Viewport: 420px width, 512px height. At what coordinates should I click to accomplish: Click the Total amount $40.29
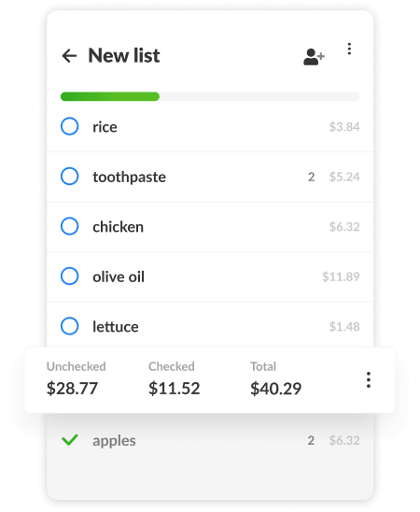tap(276, 389)
